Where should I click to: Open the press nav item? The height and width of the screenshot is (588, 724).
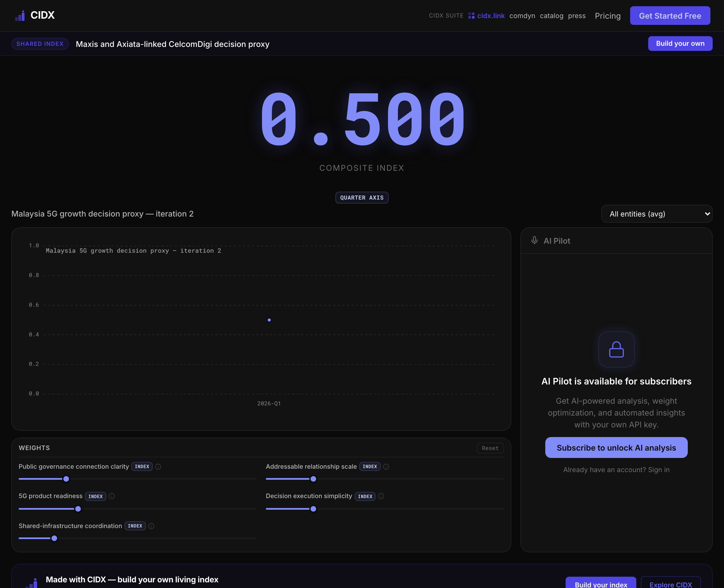577,16
